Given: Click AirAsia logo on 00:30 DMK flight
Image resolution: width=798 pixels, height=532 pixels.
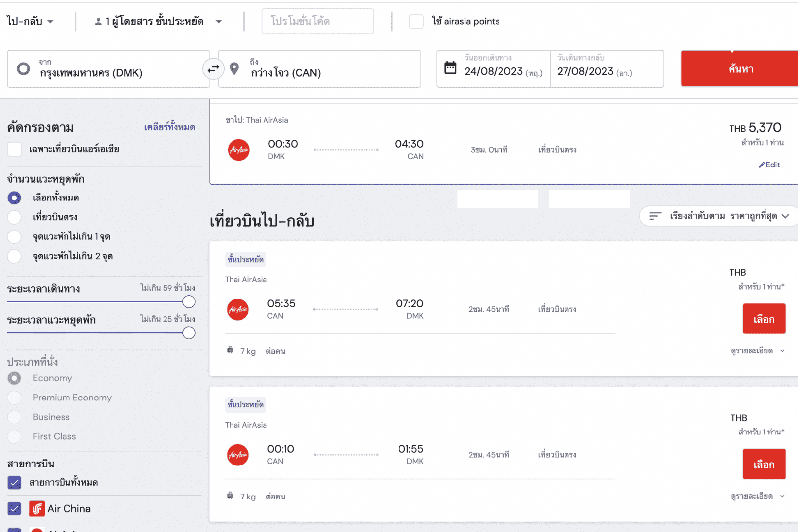Looking at the screenshot, I should pos(239,150).
